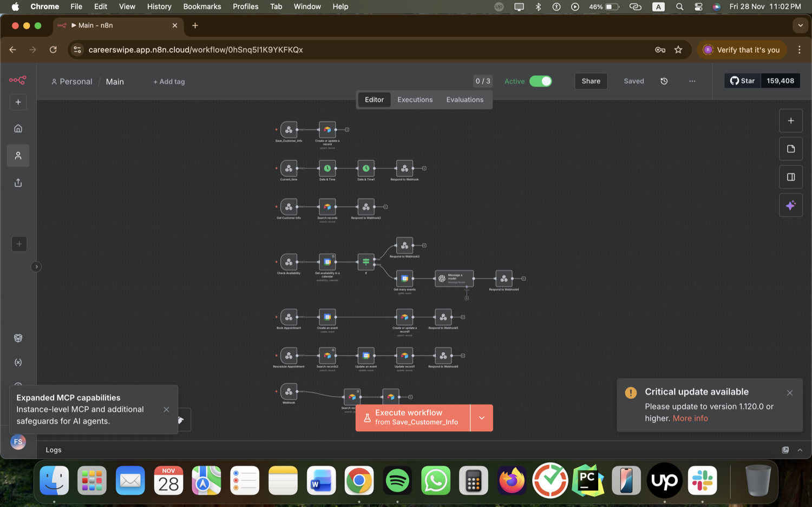
Task: Open the Bookmarks menu in the menu bar
Action: click(x=202, y=6)
